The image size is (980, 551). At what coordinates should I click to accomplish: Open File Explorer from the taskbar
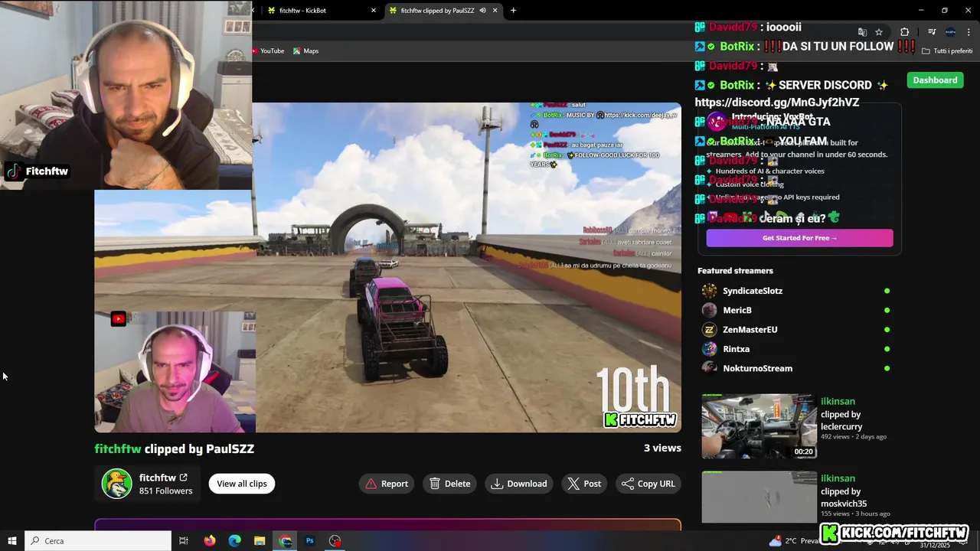point(260,541)
